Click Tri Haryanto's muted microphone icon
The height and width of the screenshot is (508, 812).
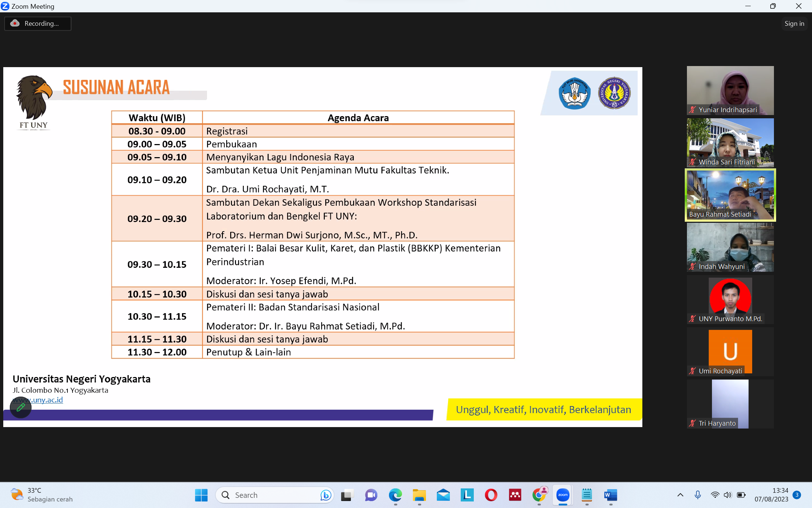(x=692, y=423)
